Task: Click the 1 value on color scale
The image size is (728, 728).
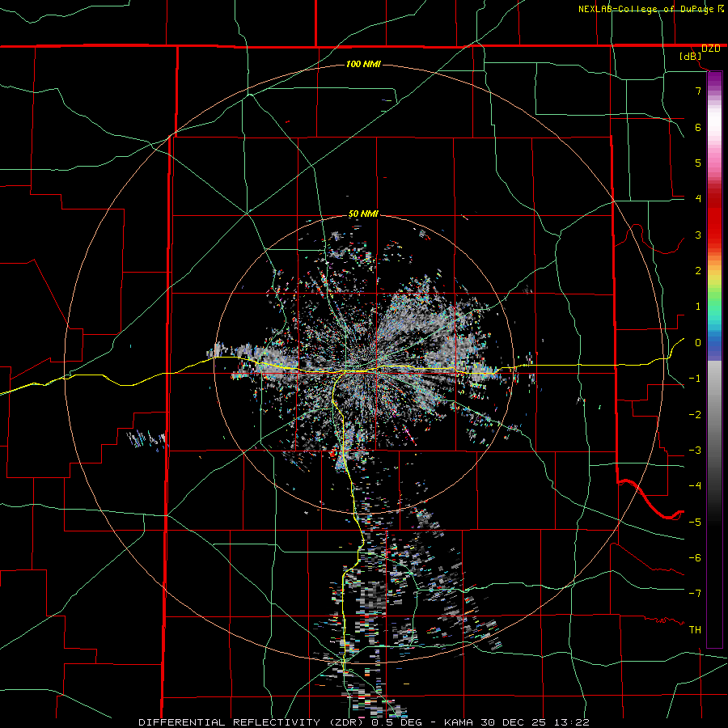Action: click(698, 307)
